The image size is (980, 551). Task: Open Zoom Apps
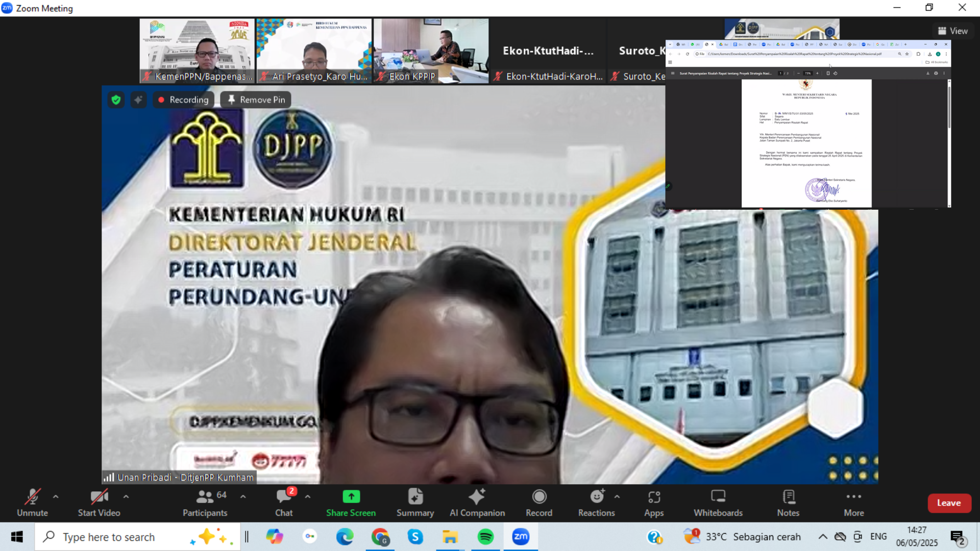(x=654, y=503)
